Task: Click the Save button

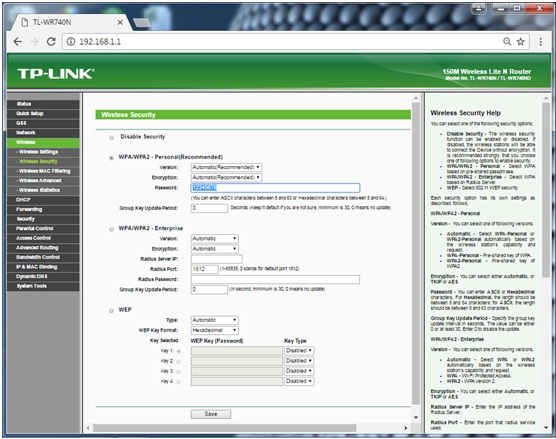Action: coord(211,414)
